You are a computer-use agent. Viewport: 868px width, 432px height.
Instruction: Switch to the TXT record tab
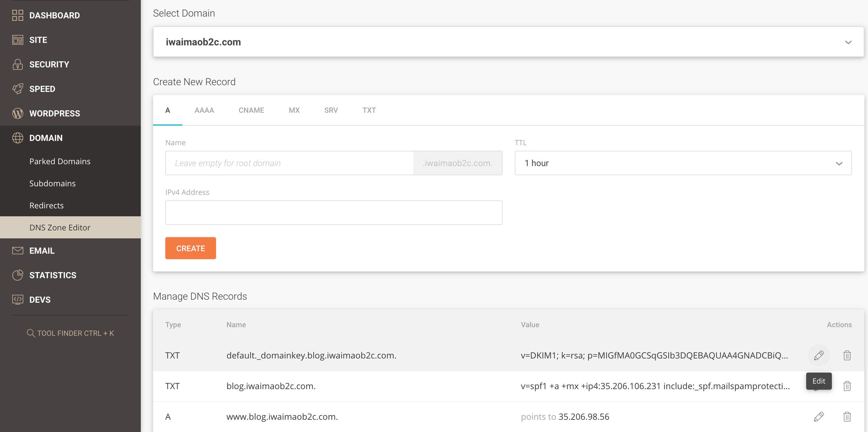[369, 110]
